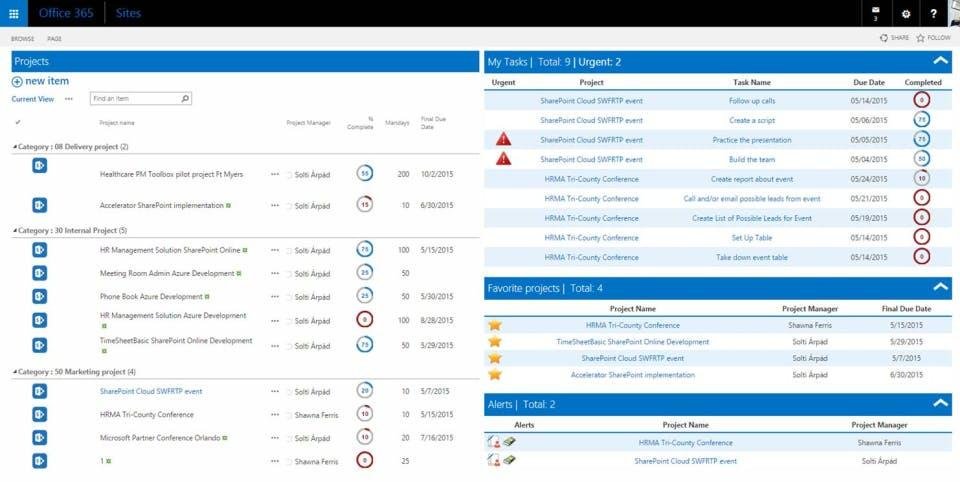This screenshot has width=960, height=482.
Task: Click the new item link
Action: click(x=47, y=81)
